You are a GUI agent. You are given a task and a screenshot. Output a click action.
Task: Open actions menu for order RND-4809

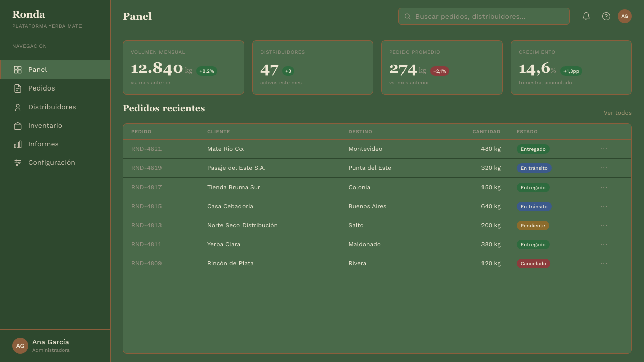click(x=604, y=263)
